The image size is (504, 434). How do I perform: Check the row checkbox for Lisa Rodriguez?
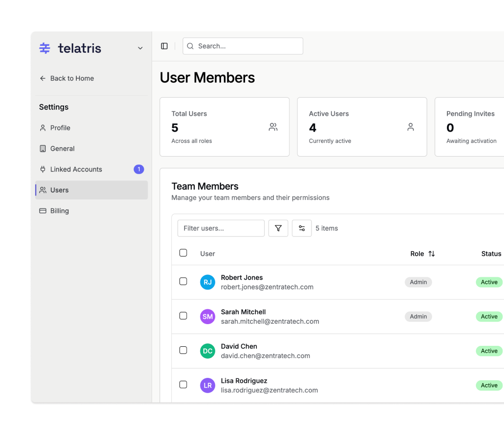[x=183, y=385]
